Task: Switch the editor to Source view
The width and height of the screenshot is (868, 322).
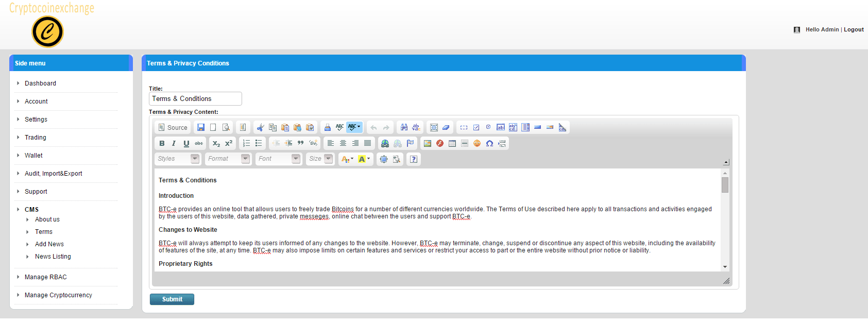Action: [x=173, y=127]
